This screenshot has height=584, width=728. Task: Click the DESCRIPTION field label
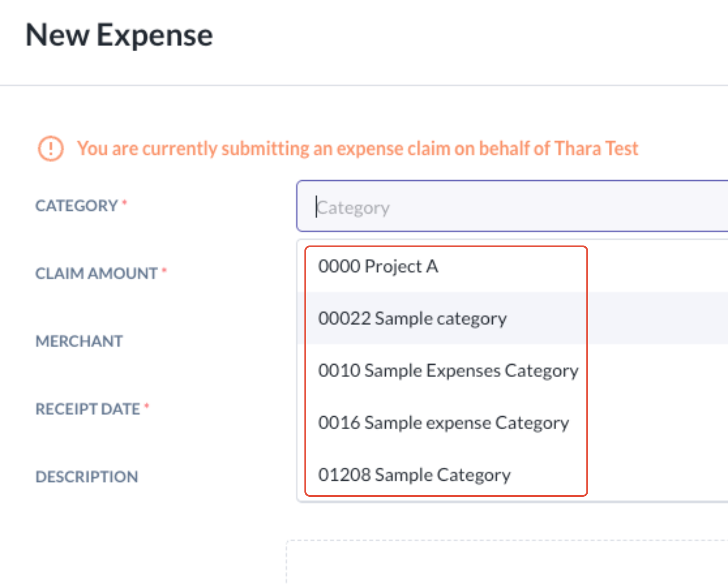pos(87,477)
